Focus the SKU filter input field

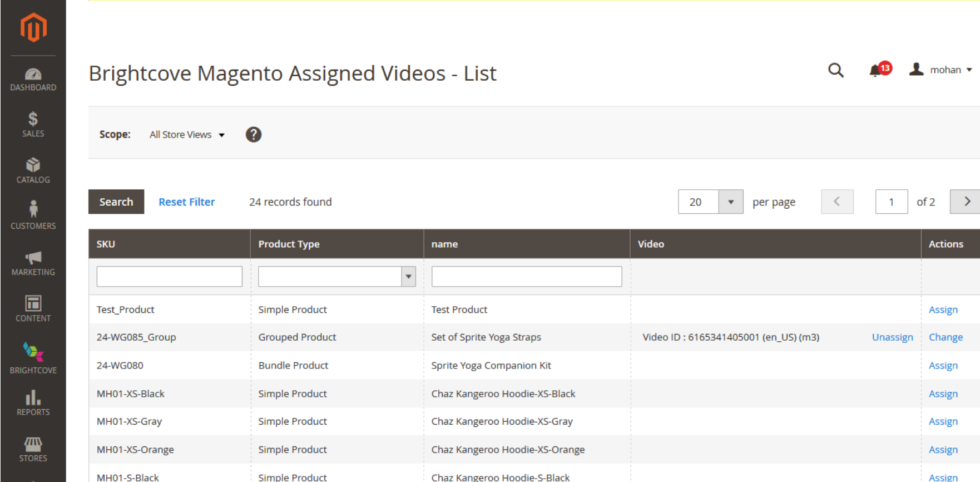coord(170,277)
